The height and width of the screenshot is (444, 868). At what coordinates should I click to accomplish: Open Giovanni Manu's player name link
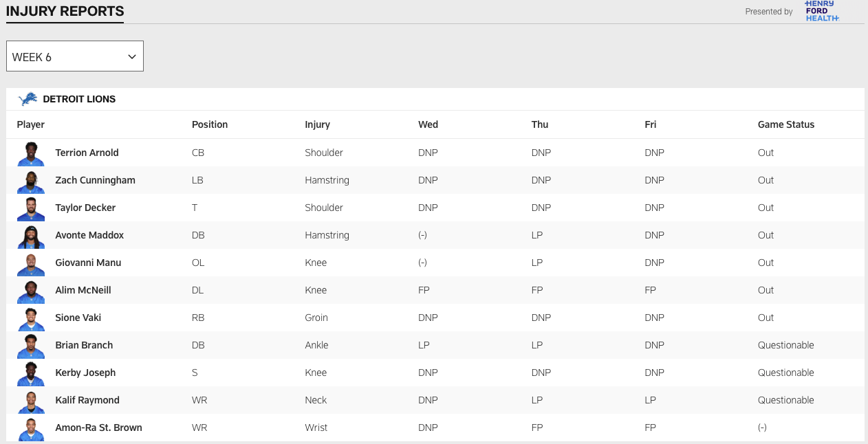pyautogui.click(x=88, y=263)
